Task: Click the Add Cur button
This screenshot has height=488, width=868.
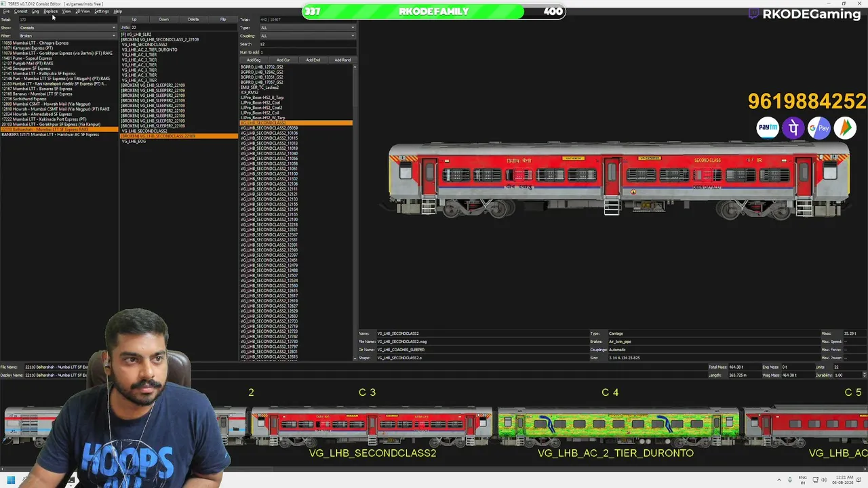Action: pyautogui.click(x=283, y=60)
